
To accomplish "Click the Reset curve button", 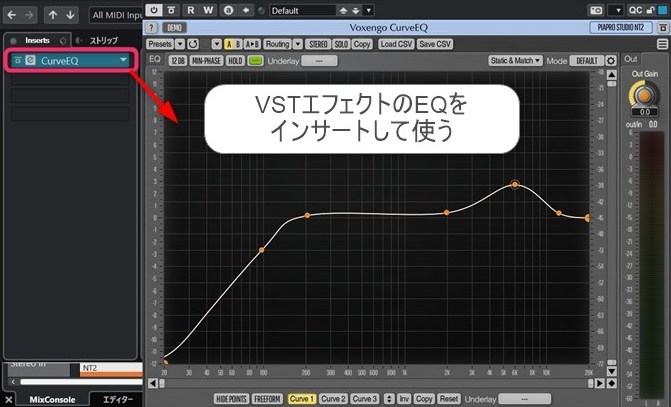I will 449,399.
